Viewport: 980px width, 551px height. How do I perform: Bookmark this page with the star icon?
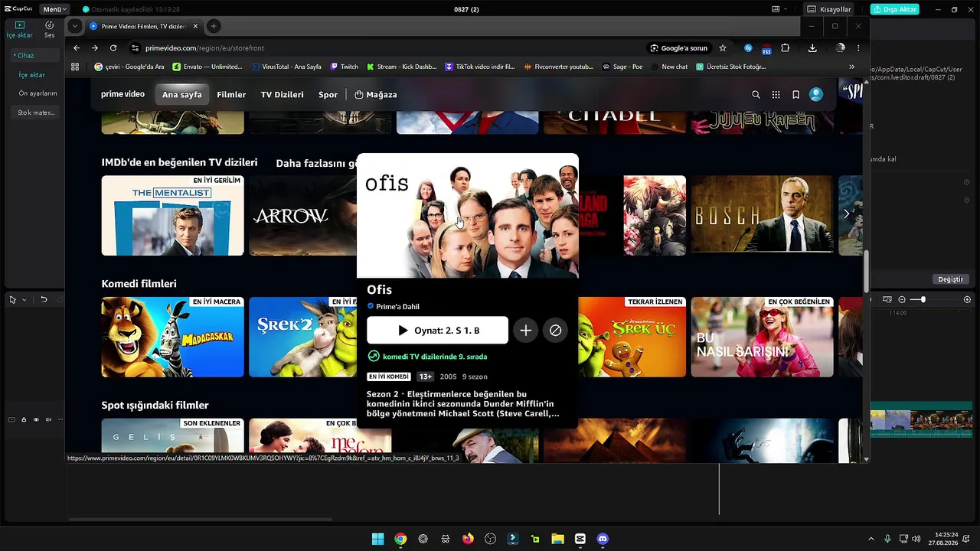coord(723,47)
